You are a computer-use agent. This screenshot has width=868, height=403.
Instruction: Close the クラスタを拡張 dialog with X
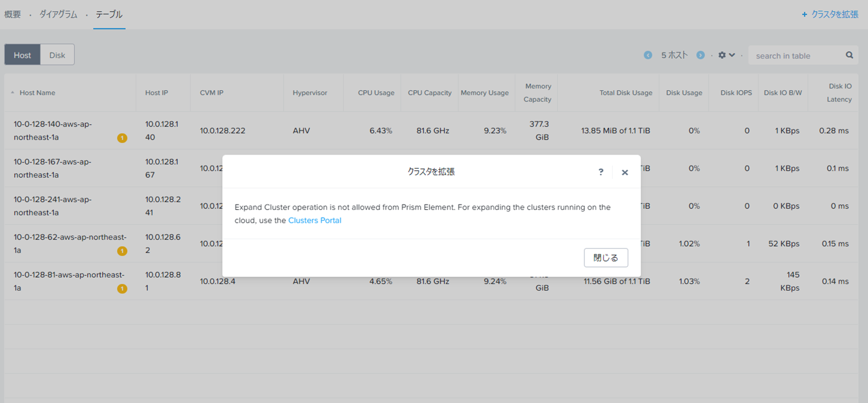coord(625,172)
